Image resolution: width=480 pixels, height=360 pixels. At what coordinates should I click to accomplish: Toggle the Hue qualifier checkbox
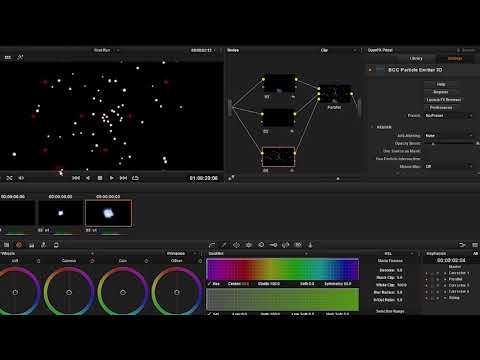210,284
